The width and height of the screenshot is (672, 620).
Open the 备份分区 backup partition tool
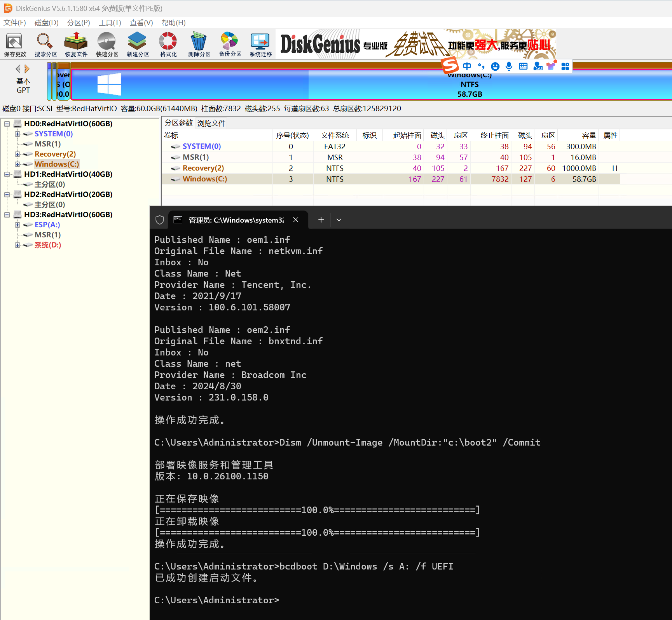pyautogui.click(x=230, y=45)
